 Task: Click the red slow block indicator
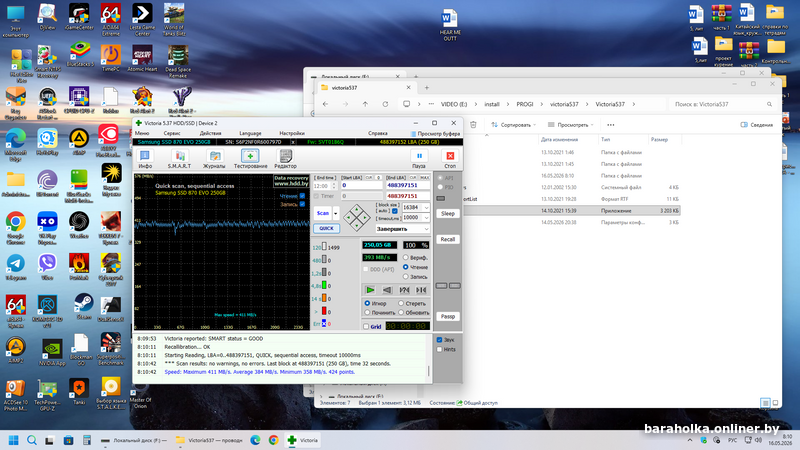324,311
